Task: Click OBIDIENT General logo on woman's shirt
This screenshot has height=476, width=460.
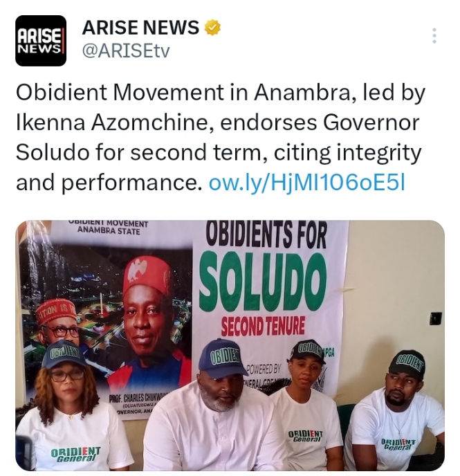Action: coord(75,455)
